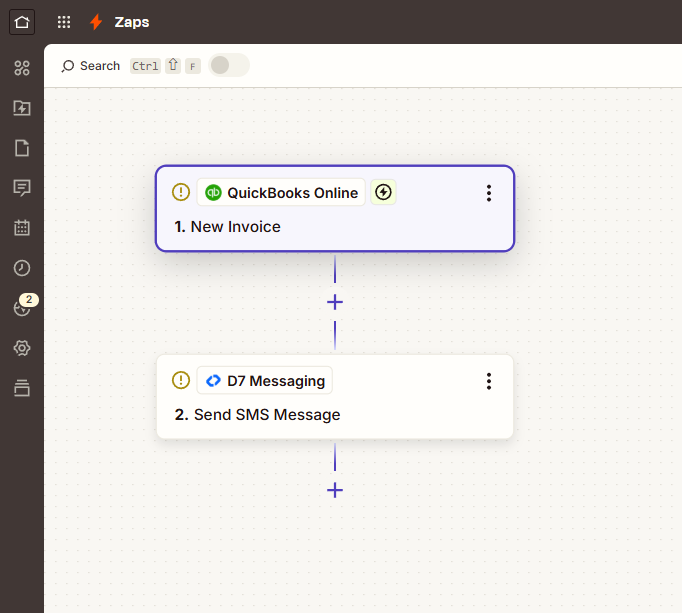Click the Ctrl shortcut key hint
Image resolution: width=682 pixels, height=613 pixels.
click(x=145, y=66)
